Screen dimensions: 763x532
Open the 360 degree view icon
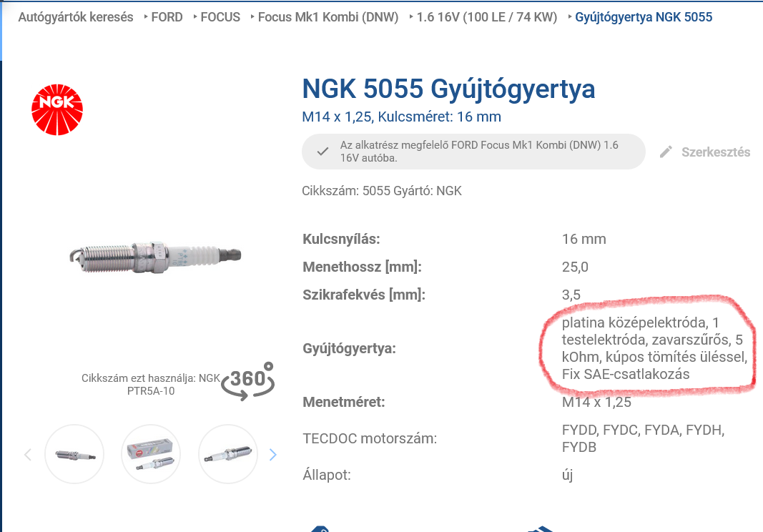pos(248,381)
